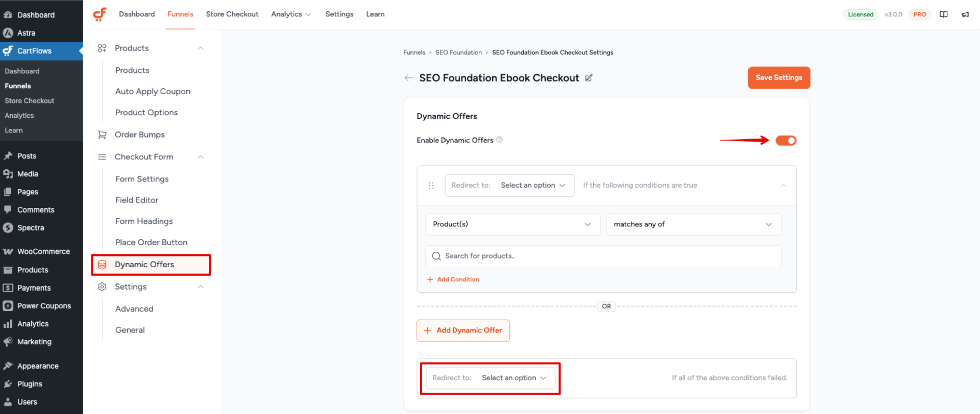Show Enable Dynamic Offers help tooltip

coord(500,140)
